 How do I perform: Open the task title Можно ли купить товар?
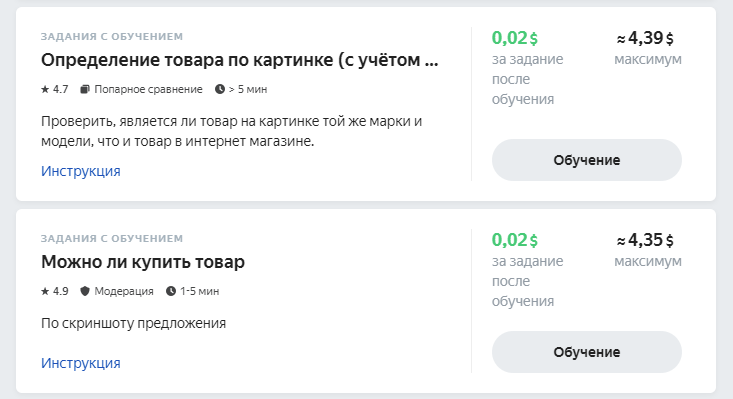143,262
